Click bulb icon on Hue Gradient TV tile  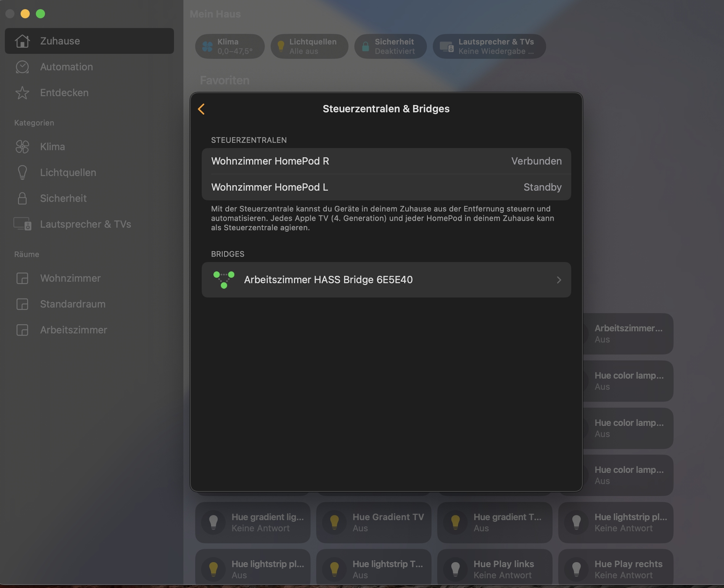pos(335,522)
